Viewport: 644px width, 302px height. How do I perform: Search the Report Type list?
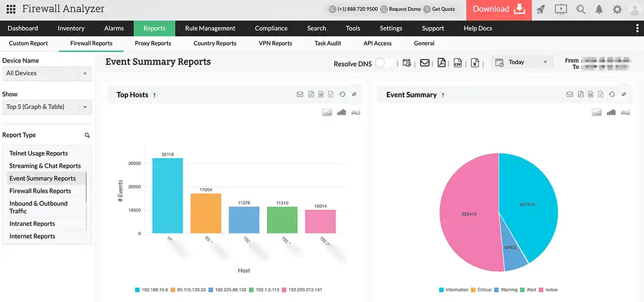(x=87, y=135)
